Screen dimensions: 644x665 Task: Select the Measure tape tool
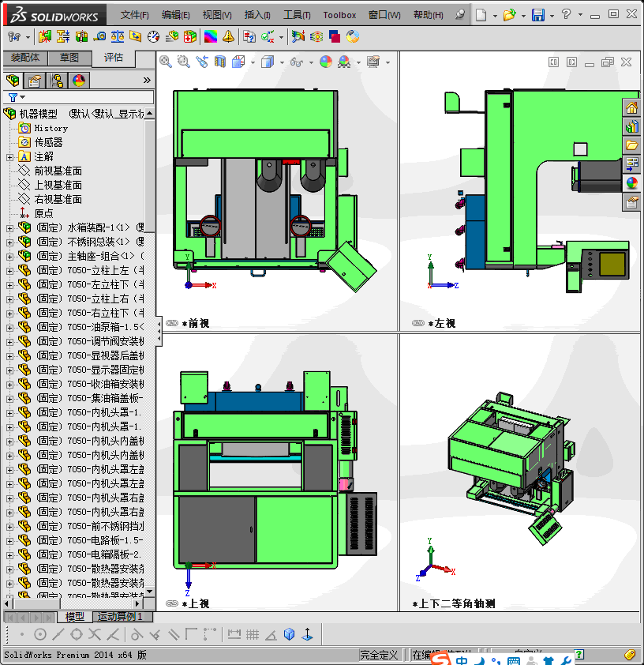[x=99, y=36]
